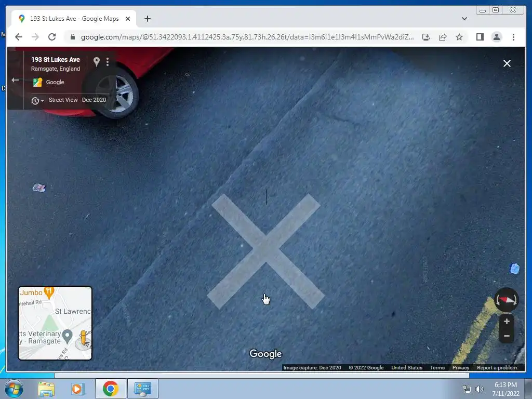
Task: Close the 193 St Lukes Ave tab
Action: pos(128,19)
